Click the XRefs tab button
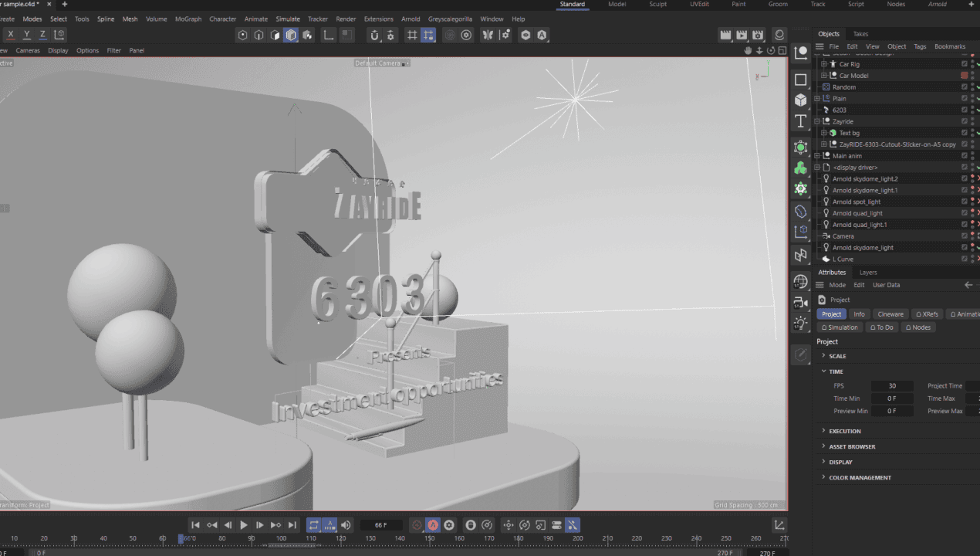 [x=926, y=314]
